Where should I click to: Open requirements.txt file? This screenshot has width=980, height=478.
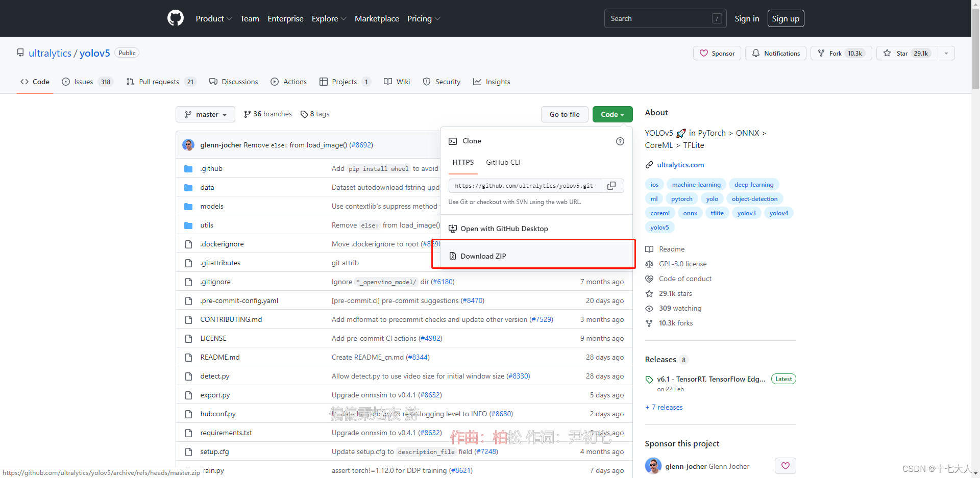[x=226, y=433]
